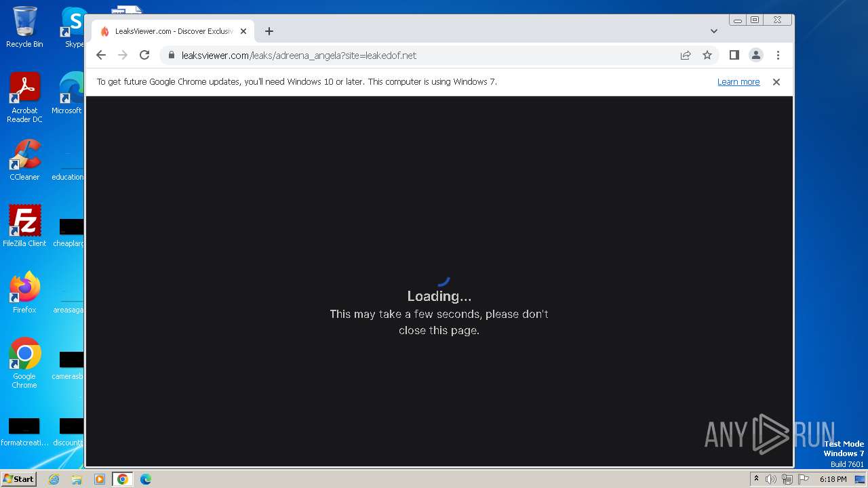This screenshot has width=868, height=488.
Task: Share this page using the share icon
Action: pos(686,56)
